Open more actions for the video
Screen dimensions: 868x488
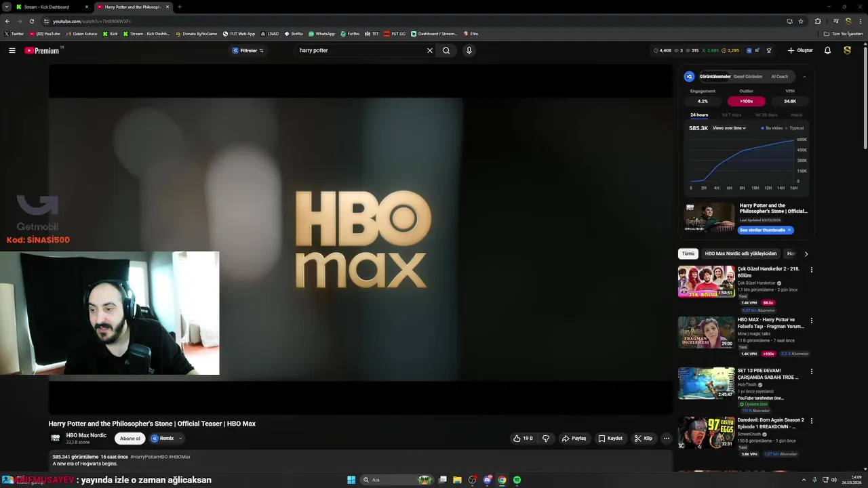(666, 439)
